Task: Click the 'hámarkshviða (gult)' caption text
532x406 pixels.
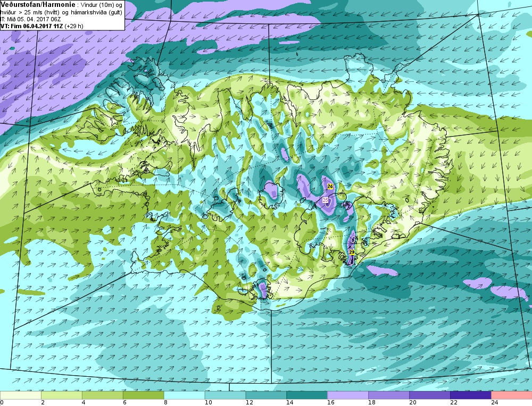Action: 96,12
